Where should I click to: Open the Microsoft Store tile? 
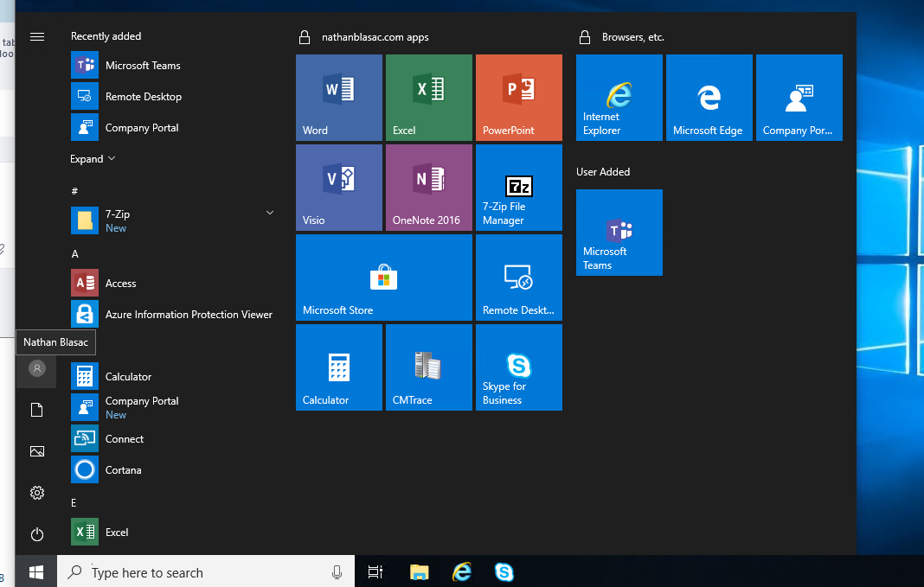383,277
